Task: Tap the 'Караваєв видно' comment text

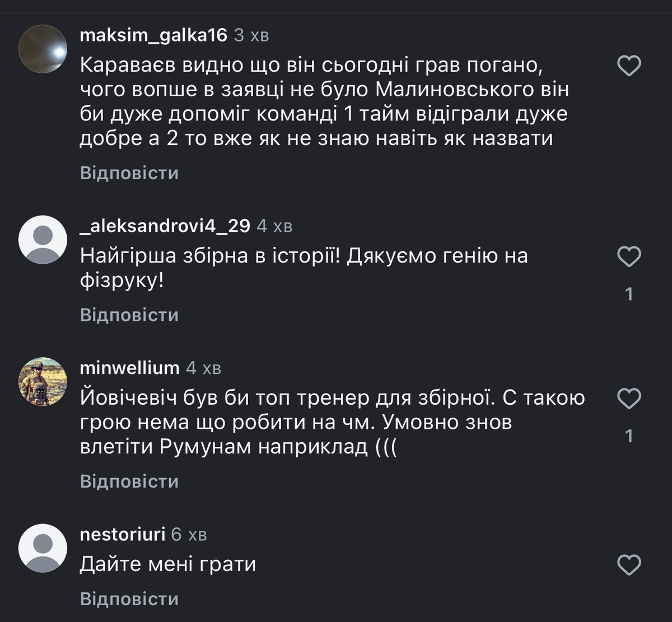Action: (x=324, y=102)
